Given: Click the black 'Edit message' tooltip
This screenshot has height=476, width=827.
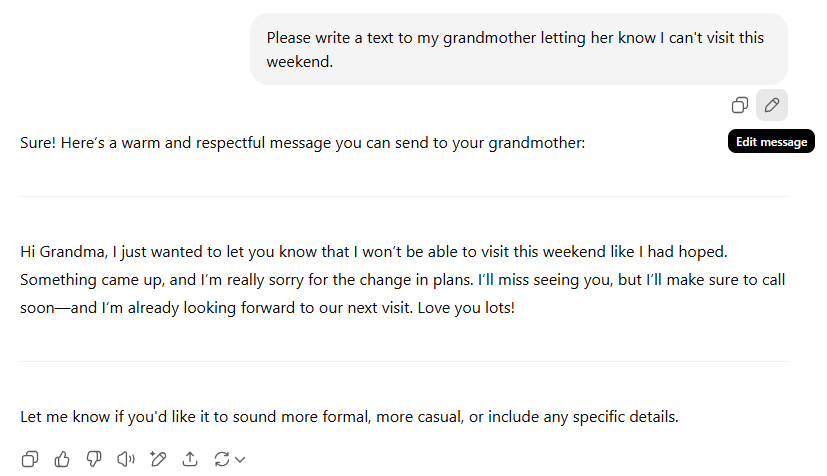Looking at the screenshot, I should pyautogui.click(x=771, y=142).
